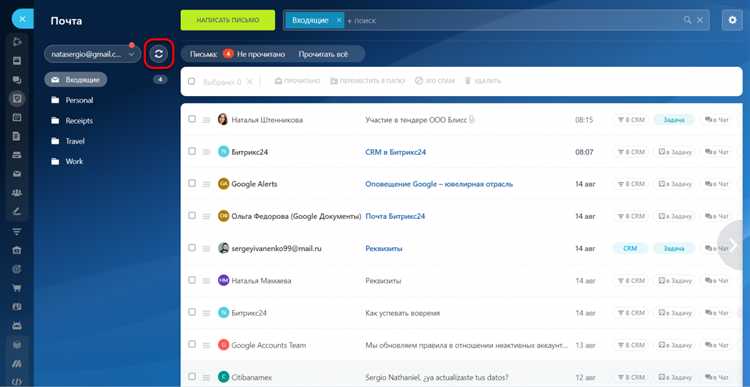This screenshot has height=387, width=750.
Task: Open the funnel sidebar icon
Action: click(17, 232)
